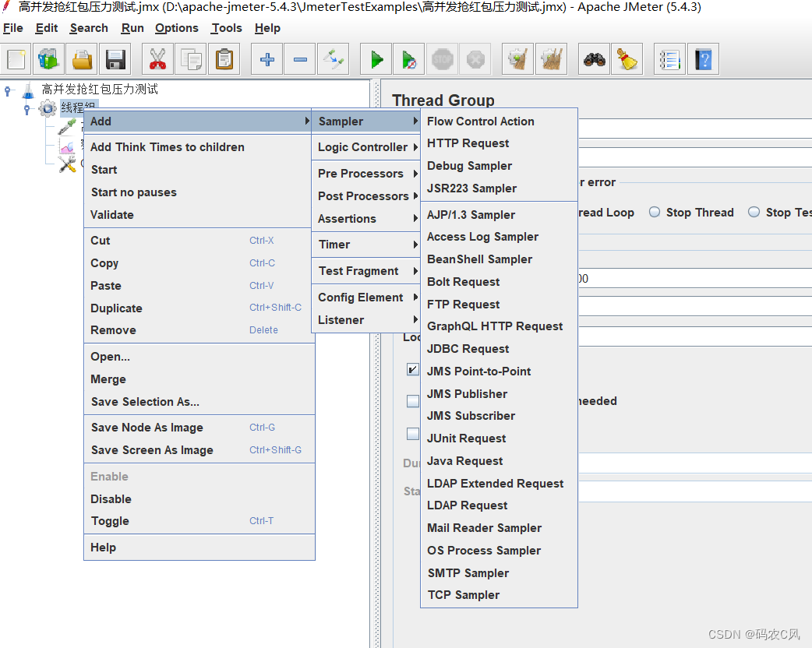
Task: Click the Open file folder icon
Action: [x=83, y=59]
